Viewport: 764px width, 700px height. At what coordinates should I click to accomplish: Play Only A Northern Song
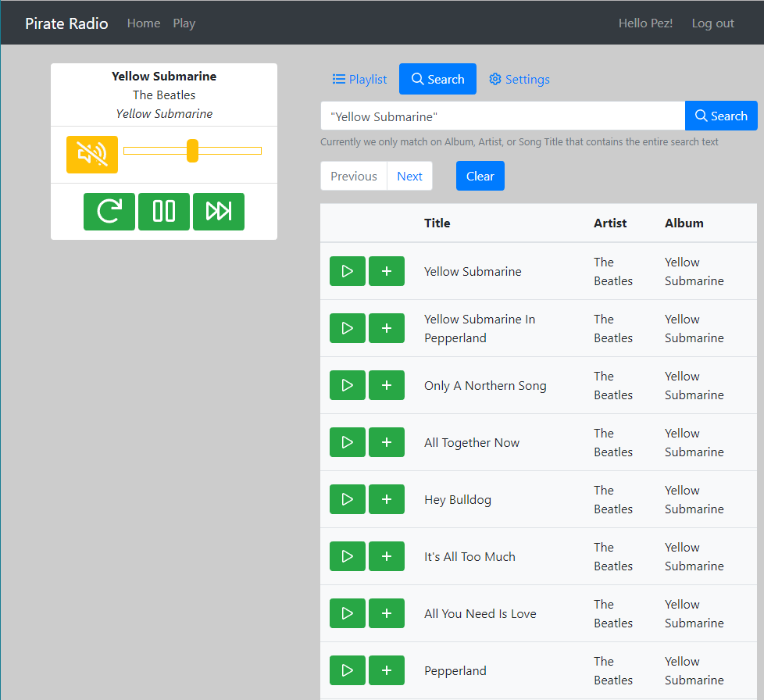[x=348, y=385]
